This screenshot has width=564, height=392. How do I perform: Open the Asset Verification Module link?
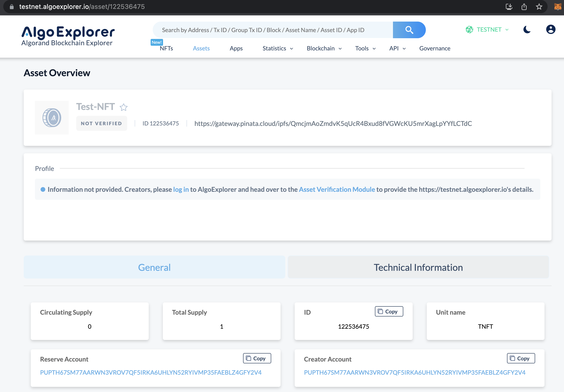coord(337,189)
